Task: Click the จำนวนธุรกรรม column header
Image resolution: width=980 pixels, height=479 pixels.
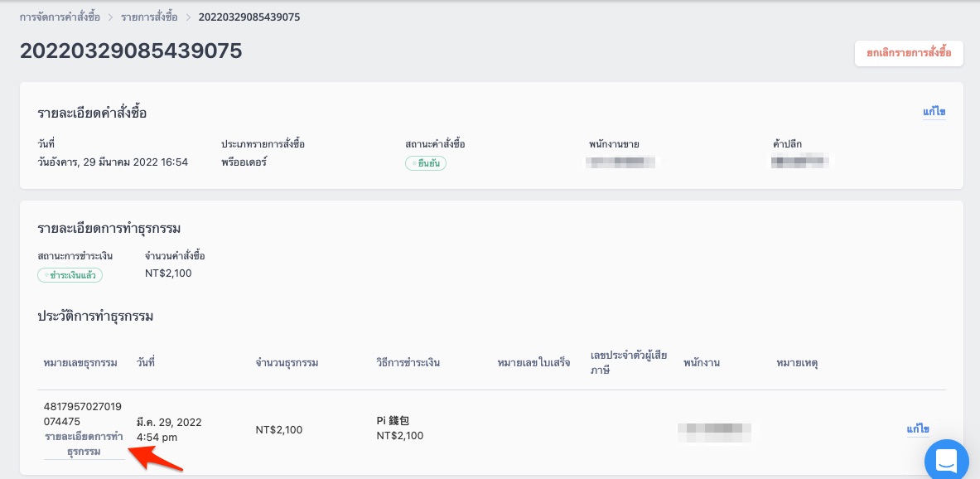Action: point(287,363)
